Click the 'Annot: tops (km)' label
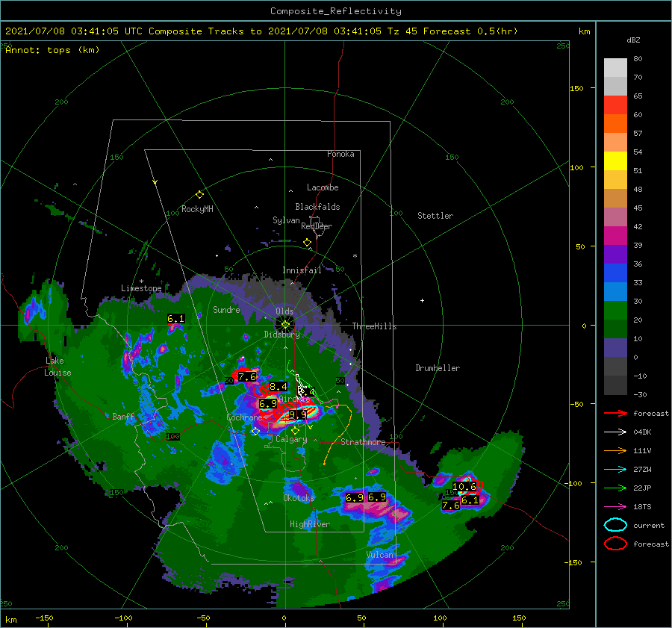The image size is (672, 628). 52,50
